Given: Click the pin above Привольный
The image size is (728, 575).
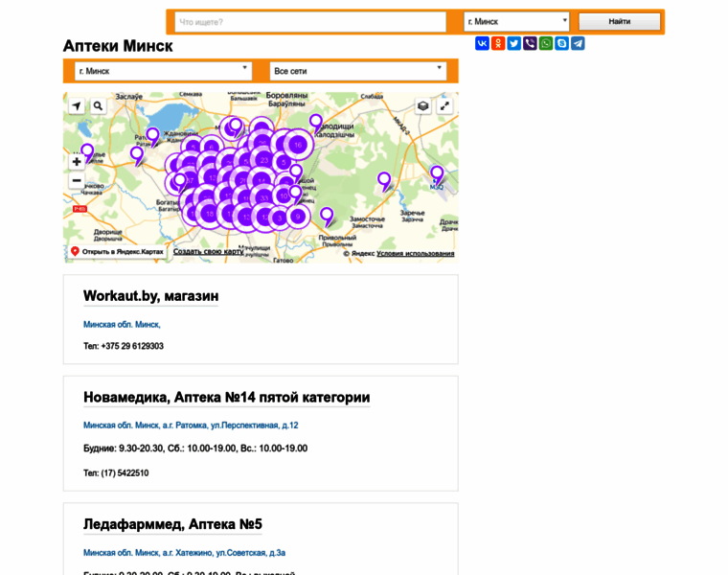Looking at the screenshot, I should (327, 218).
